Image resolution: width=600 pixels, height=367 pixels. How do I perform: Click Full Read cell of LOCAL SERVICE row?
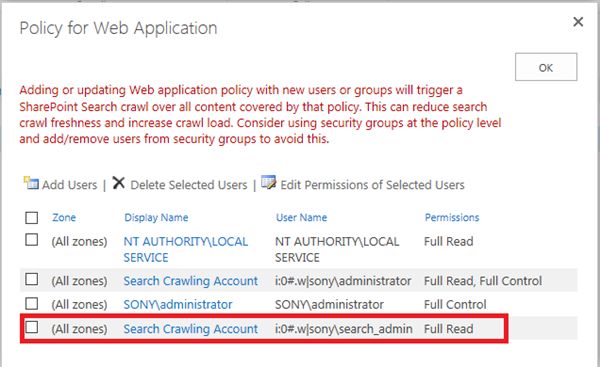tap(448, 241)
